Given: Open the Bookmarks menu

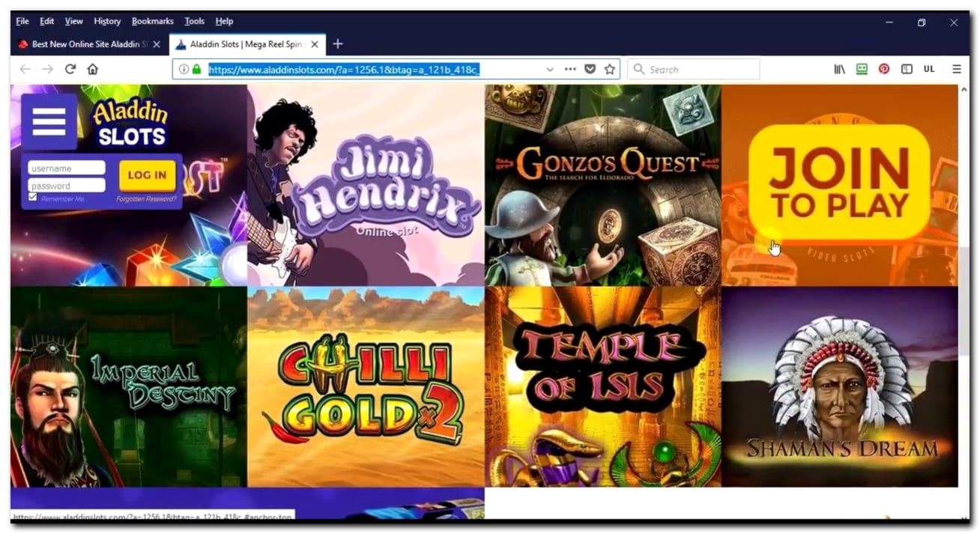Looking at the screenshot, I should [x=153, y=21].
